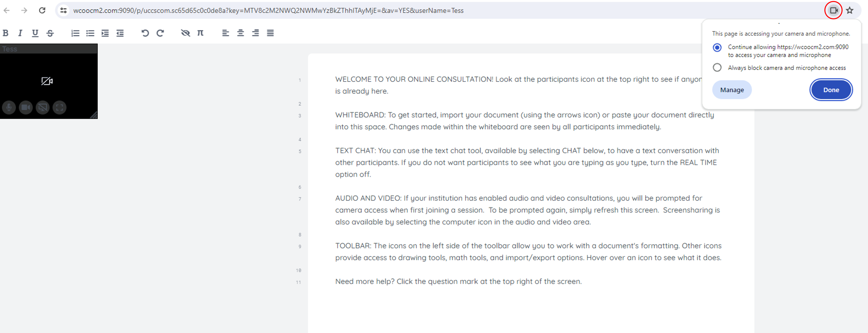Viewport: 868px width, 333px height.
Task: Open the math pi symbol tool
Action: click(200, 33)
